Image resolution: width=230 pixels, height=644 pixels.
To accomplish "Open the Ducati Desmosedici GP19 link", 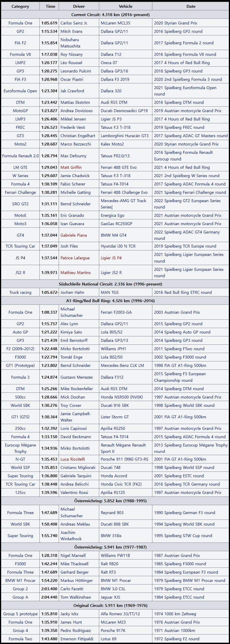I will coord(124,111).
